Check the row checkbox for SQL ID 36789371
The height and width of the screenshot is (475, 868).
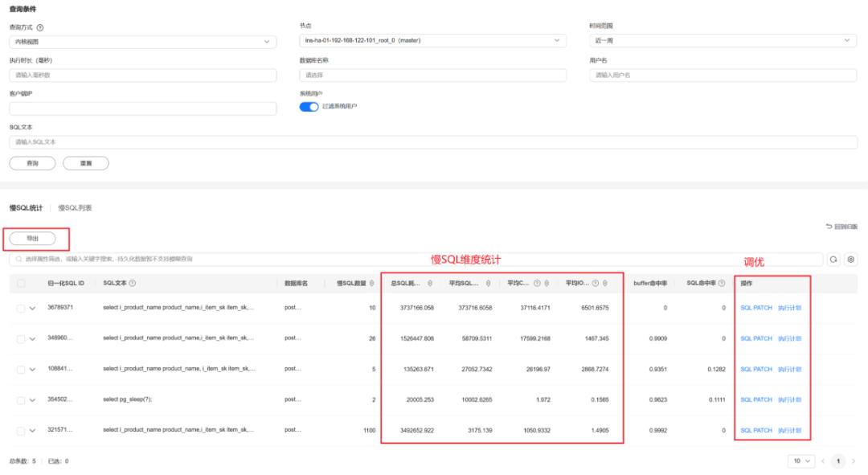pyautogui.click(x=20, y=309)
